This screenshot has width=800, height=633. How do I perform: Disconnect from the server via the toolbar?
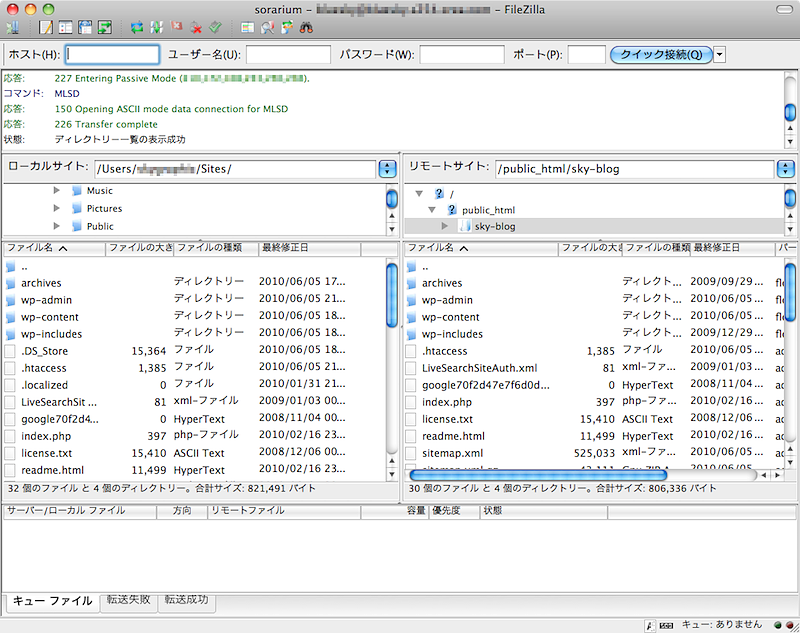click(x=196, y=28)
